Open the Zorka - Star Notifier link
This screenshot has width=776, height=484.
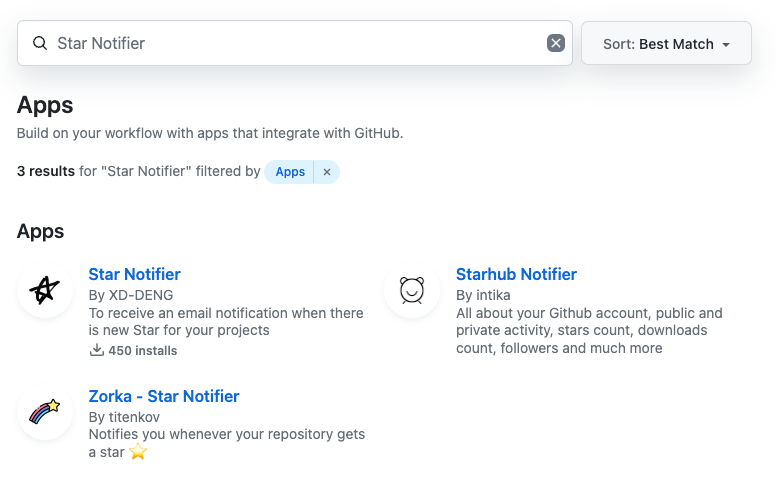[164, 396]
